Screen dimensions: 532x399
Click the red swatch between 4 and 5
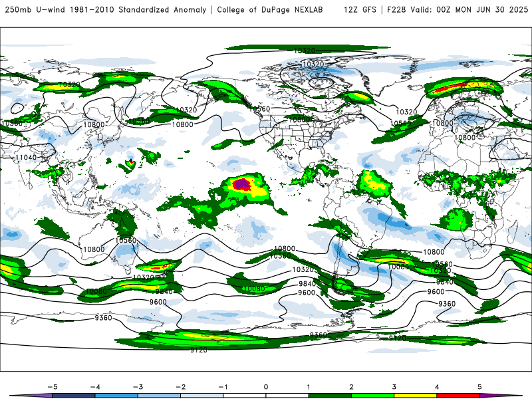click(458, 396)
